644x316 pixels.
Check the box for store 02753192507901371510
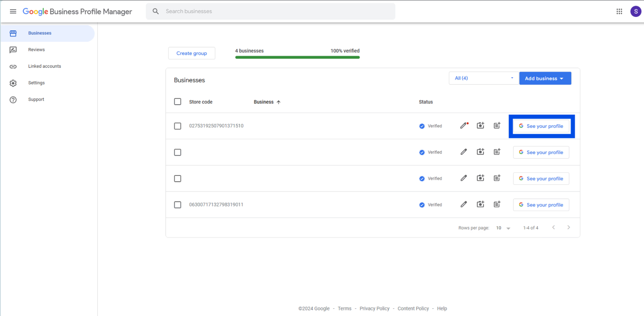[178, 126]
